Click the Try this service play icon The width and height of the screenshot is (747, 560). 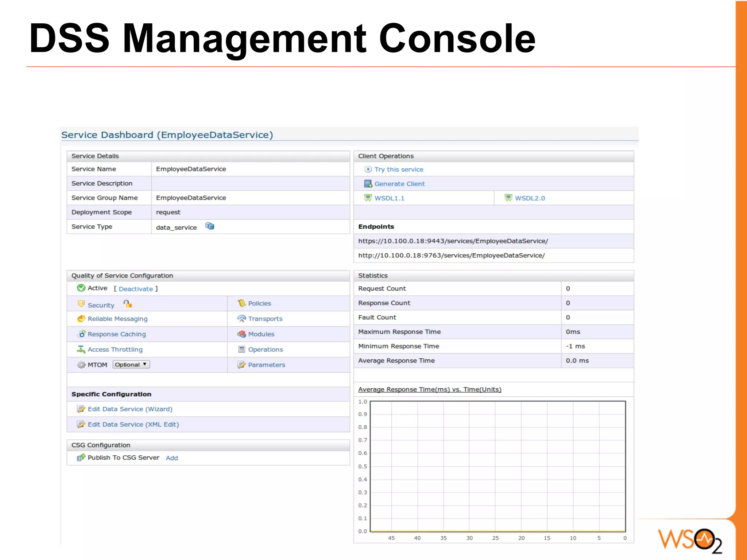368,169
